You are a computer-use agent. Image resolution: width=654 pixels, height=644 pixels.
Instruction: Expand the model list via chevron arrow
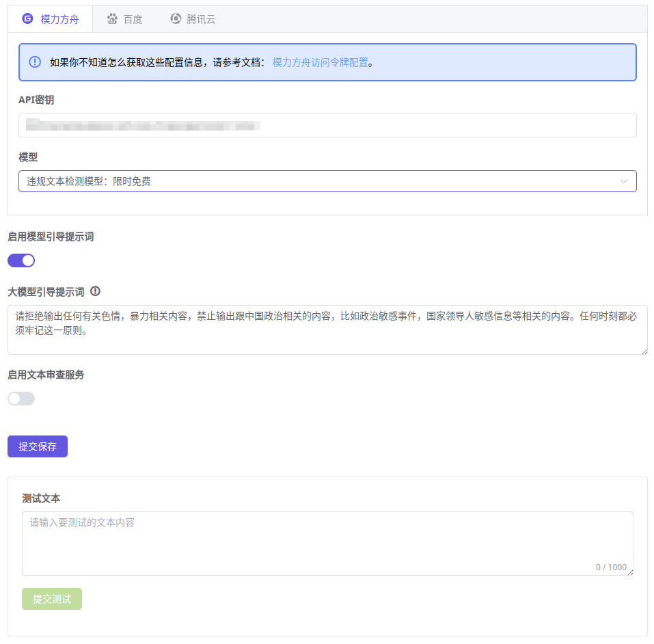623,181
